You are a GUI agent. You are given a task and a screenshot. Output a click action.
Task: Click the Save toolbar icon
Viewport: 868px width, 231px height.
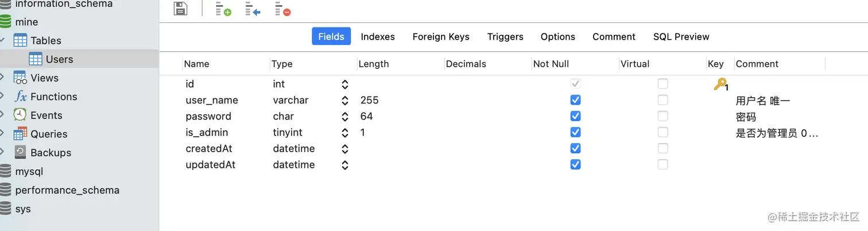point(180,9)
